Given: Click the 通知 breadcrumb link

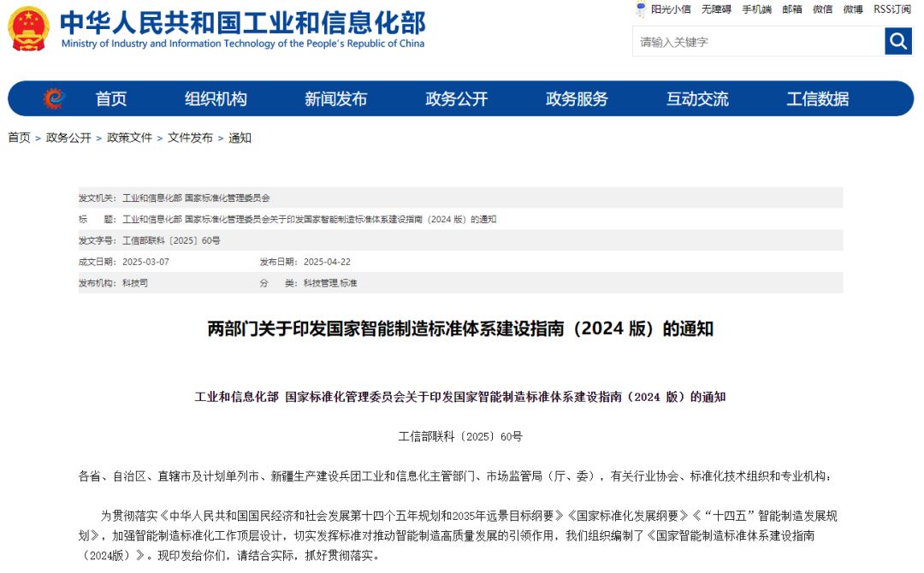Looking at the screenshot, I should 240,138.
